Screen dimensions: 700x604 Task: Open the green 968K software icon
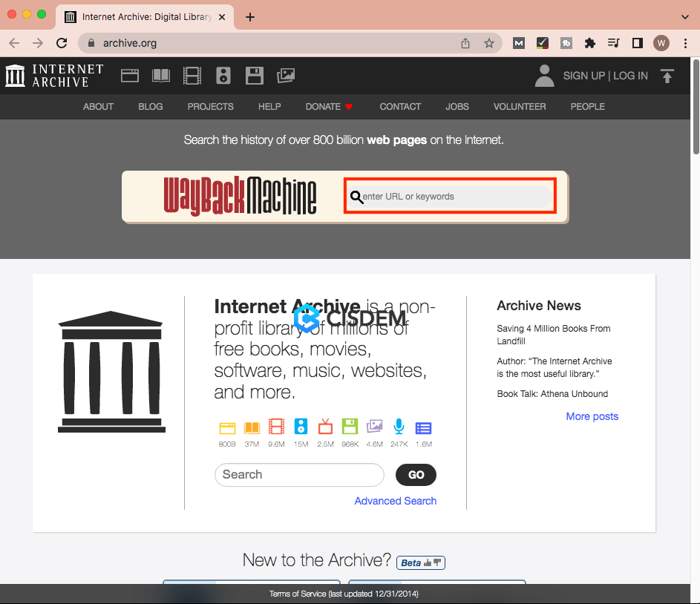pos(350,427)
